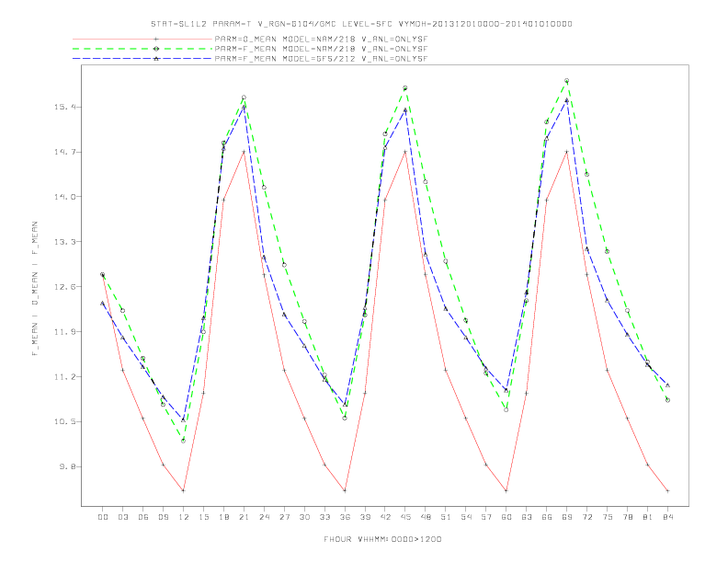Image resolution: width=728 pixels, height=563 pixels.
Task: Click the FHOUR VHHMM x-axis title
Action: coord(382,539)
